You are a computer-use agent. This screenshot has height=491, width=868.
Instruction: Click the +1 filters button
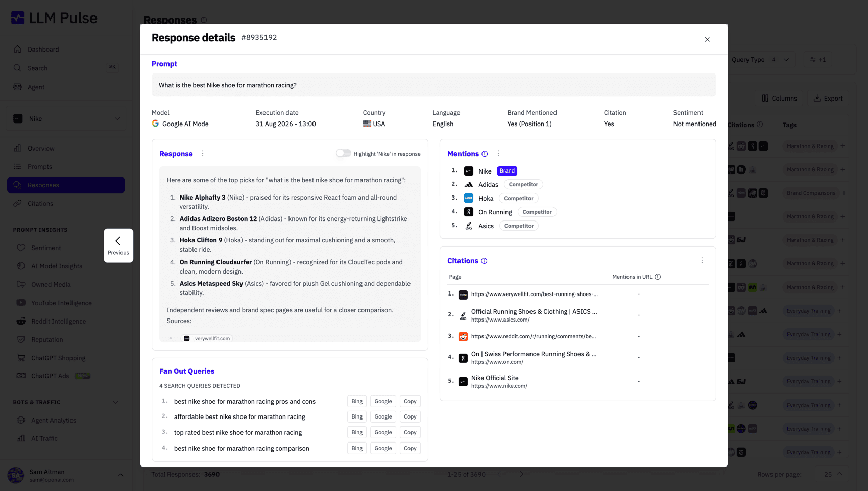[x=818, y=60]
